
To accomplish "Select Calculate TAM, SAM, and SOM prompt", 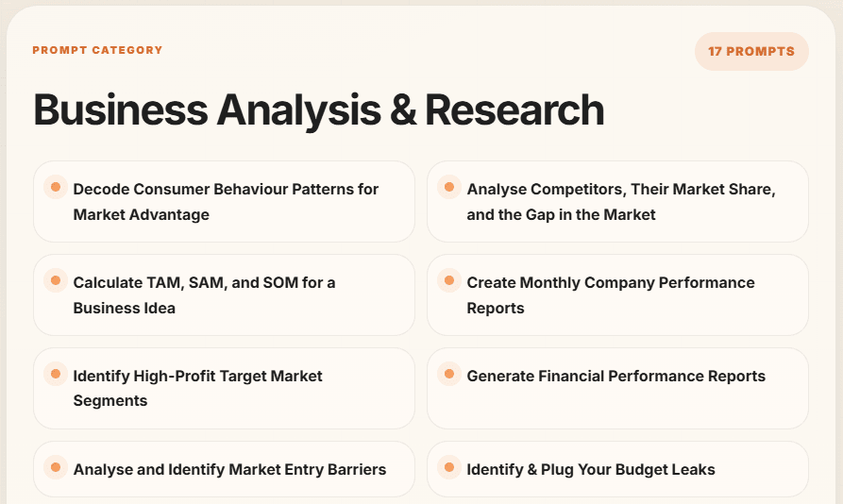I will pos(204,294).
